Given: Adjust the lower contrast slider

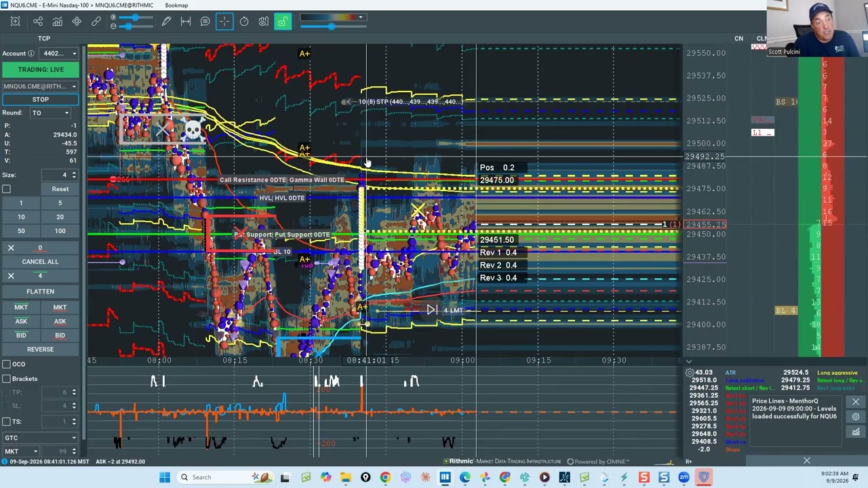Looking at the screenshot, I should (x=129, y=26).
